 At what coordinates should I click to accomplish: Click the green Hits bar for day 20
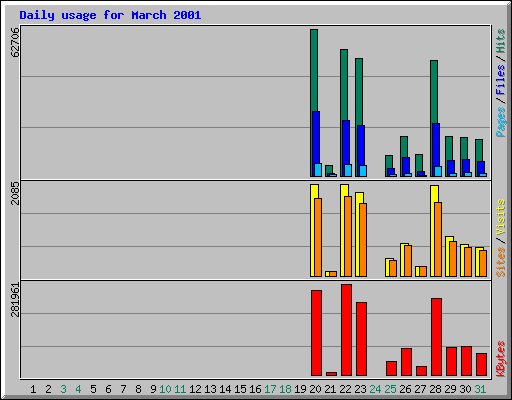tap(314, 70)
